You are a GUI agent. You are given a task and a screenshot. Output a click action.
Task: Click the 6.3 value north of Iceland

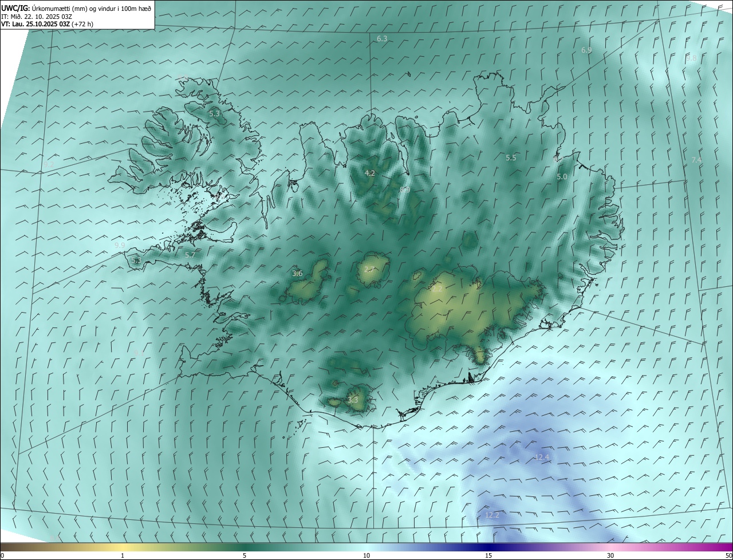[382, 38]
